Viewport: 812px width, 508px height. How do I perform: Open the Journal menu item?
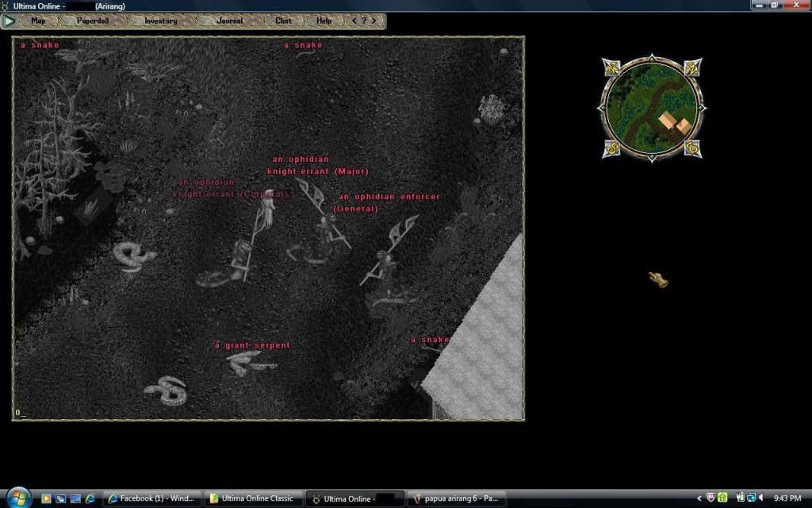pos(230,21)
